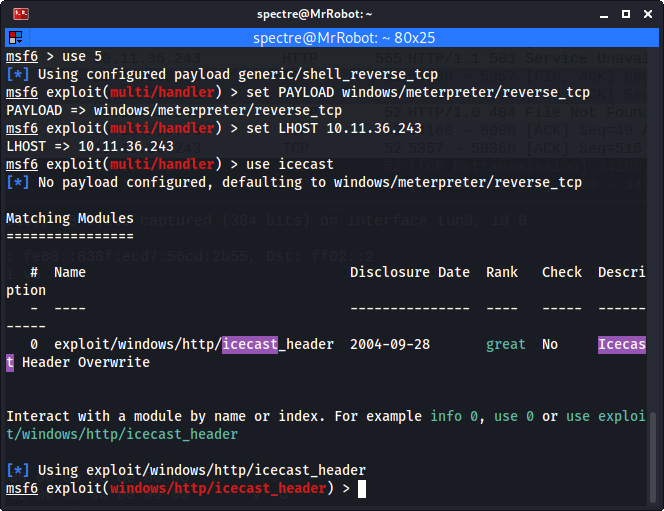Image resolution: width=664 pixels, height=511 pixels.
Task: Click the 'set LHOST 10.11.36.243' command
Action: pos(334,128)
